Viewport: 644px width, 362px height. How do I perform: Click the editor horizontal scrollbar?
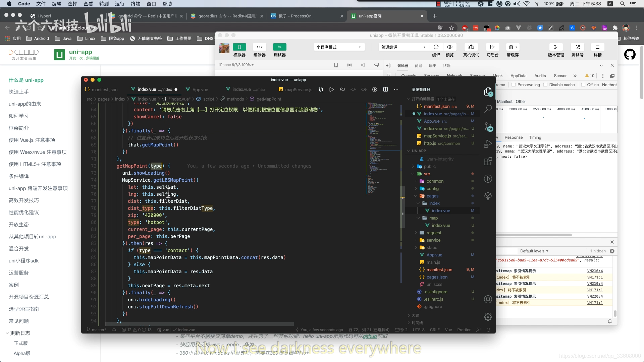pyautogui.click(x=200, y=324)
